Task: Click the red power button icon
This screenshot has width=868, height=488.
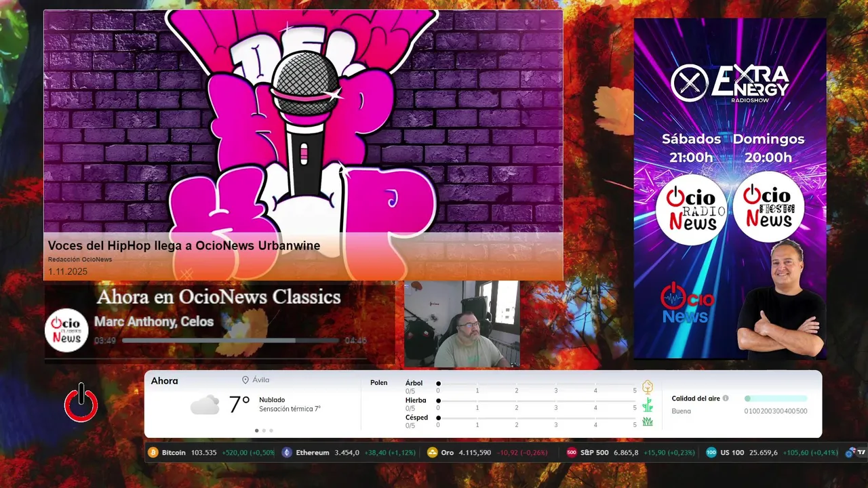Action: pyautogui.click(x=81, y=403)
